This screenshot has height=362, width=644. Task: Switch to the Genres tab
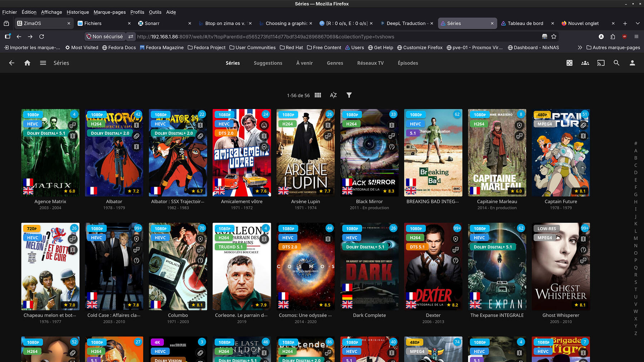point(335,63)
